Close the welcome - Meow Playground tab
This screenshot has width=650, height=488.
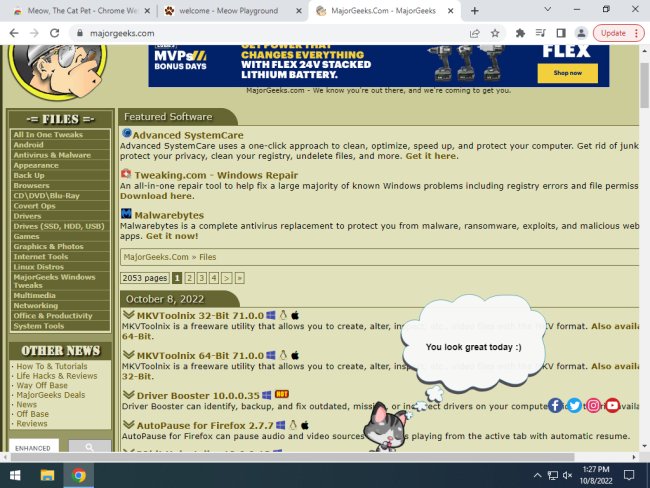click(x=298, y=11)
